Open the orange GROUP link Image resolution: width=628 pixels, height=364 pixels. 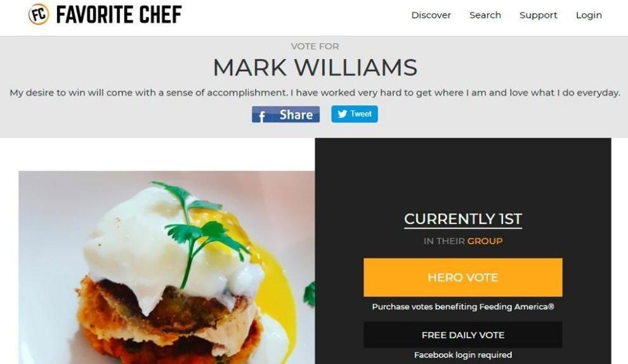point(485,241)
